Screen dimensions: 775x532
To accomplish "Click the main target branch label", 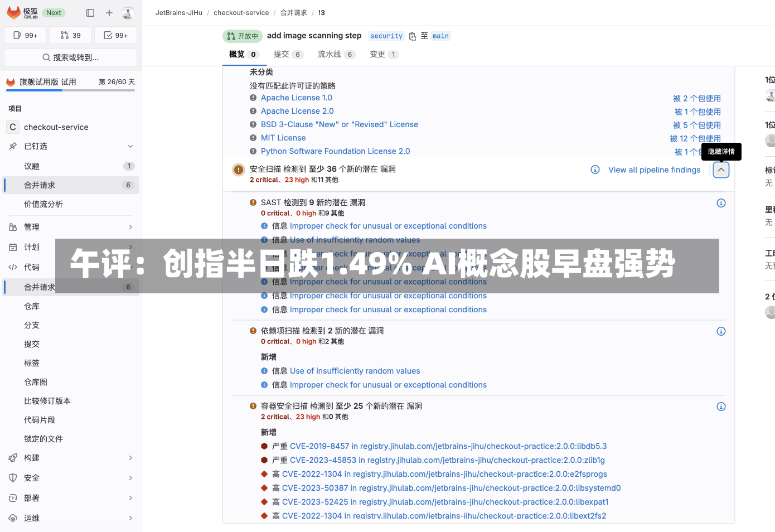I will tap(440, 36).
